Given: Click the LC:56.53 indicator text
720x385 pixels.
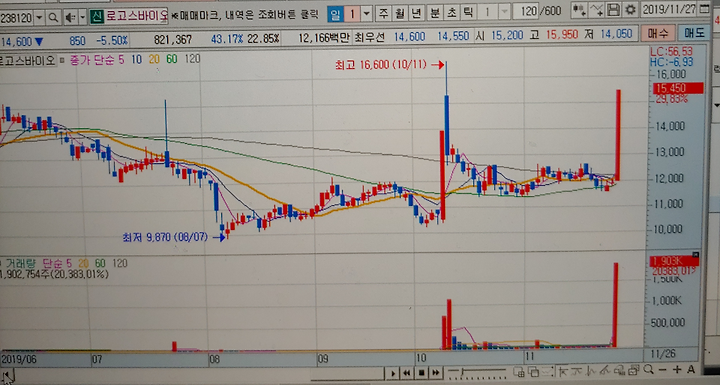Looking at the screenshot, I should point(671,51).
